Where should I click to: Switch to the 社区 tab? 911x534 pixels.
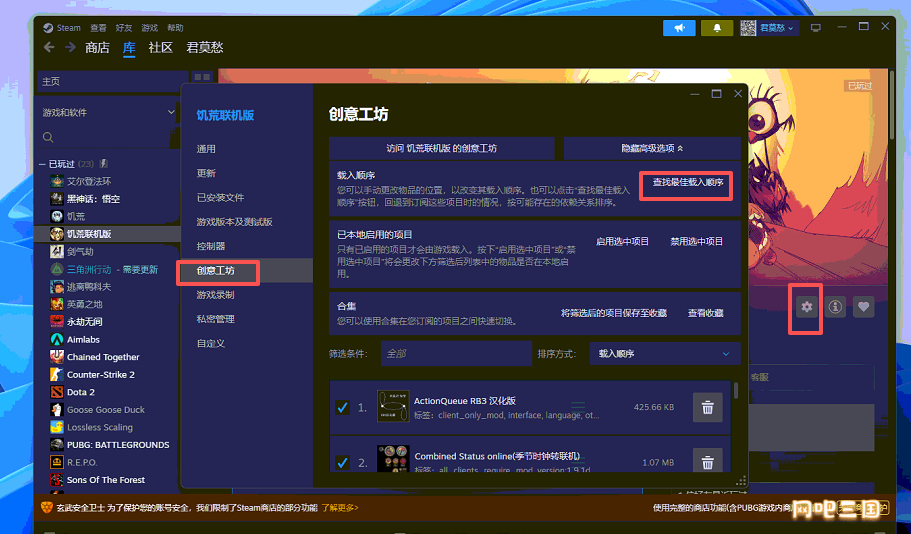(160, 48)
